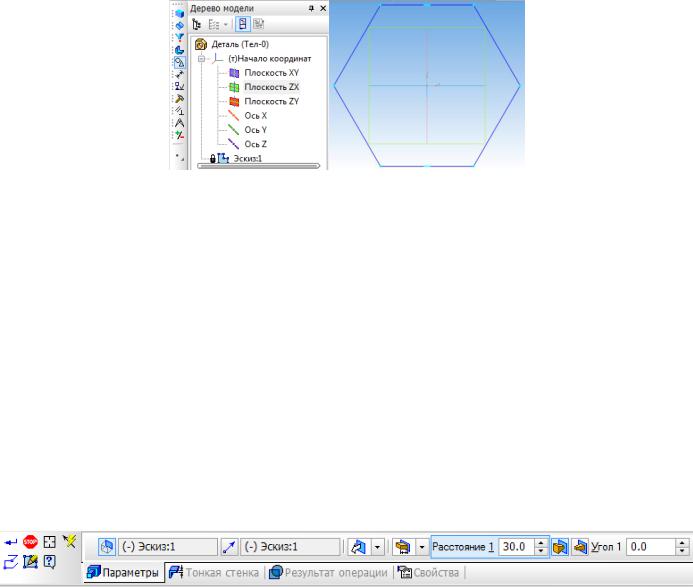Click the sketch selector icon before first Эскиз:1 field
The width and height of the screenshot is (693, 587).
point(107,547)
